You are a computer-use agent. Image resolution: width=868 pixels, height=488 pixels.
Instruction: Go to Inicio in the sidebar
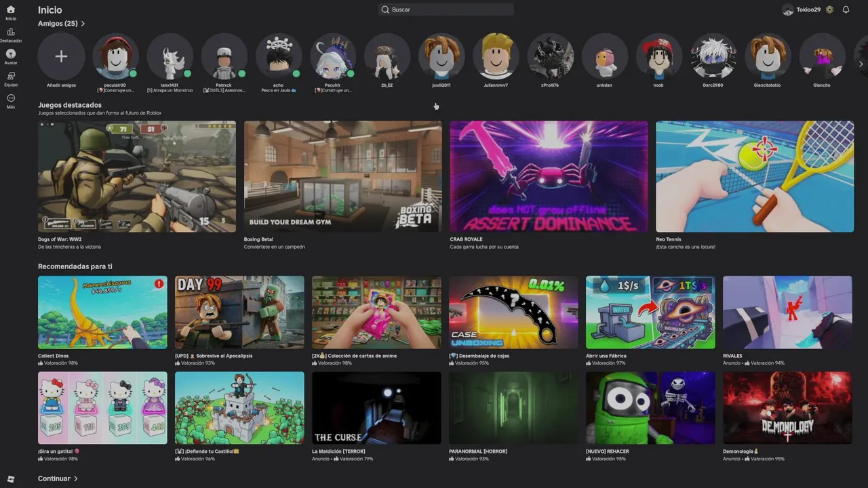10,13
